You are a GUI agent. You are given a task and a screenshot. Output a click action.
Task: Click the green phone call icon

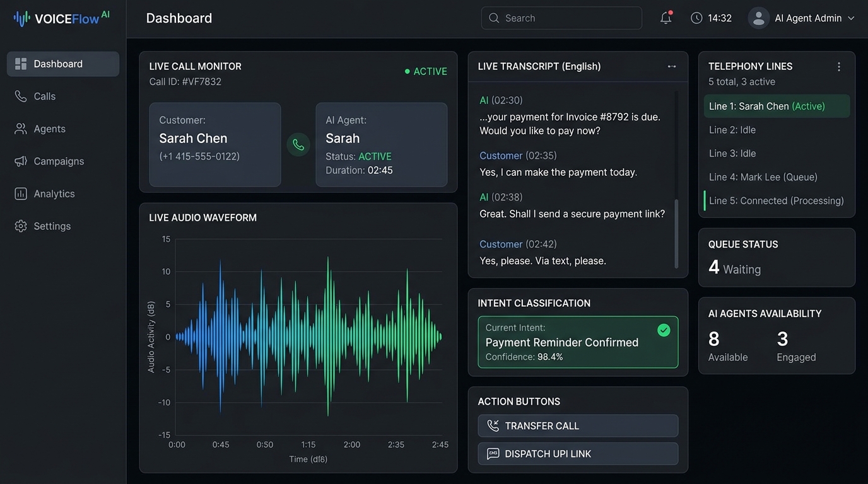click(298, 144)
